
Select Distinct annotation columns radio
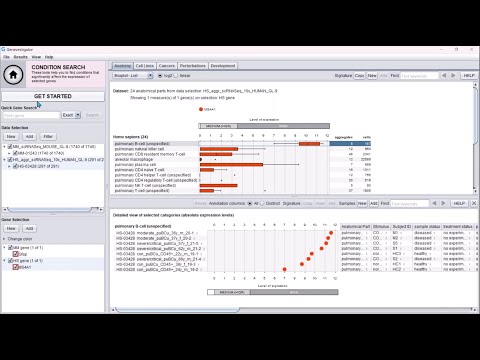pos(262,203)
